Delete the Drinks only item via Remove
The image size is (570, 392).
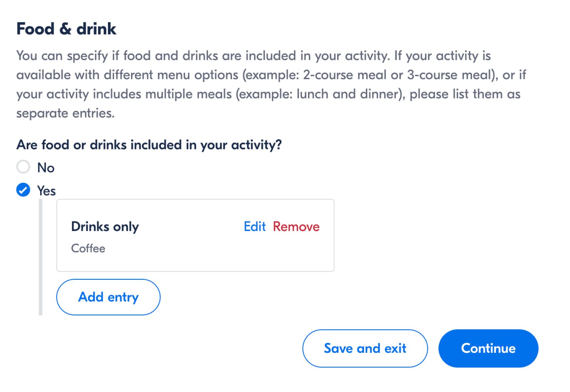point(296,226)
